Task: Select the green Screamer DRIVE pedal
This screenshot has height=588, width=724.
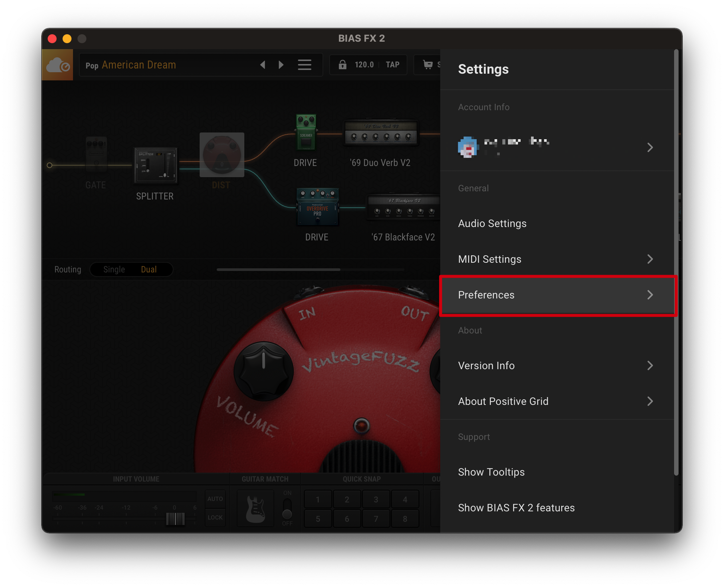Action: 306,132
